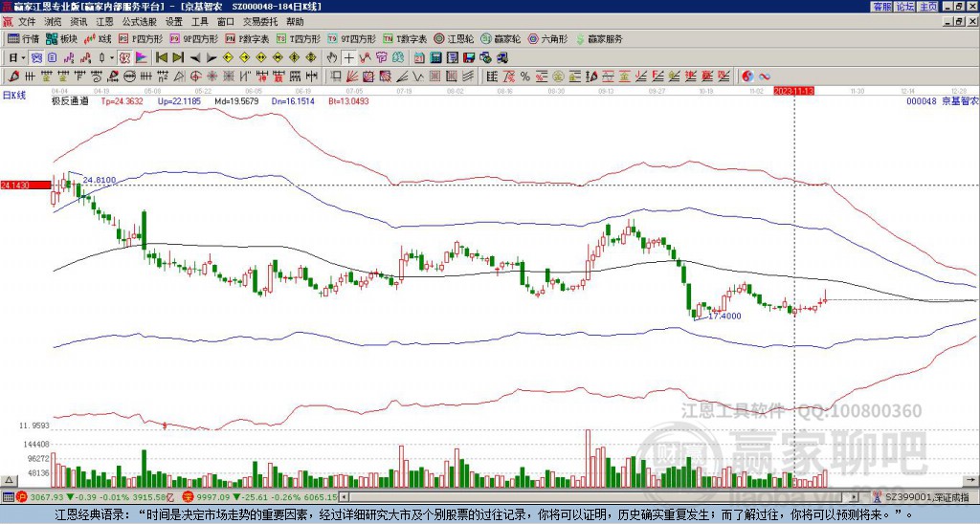Click horizontal scrollbar right arrow
This screenshot has height=524, width=980.
[854, 497]
